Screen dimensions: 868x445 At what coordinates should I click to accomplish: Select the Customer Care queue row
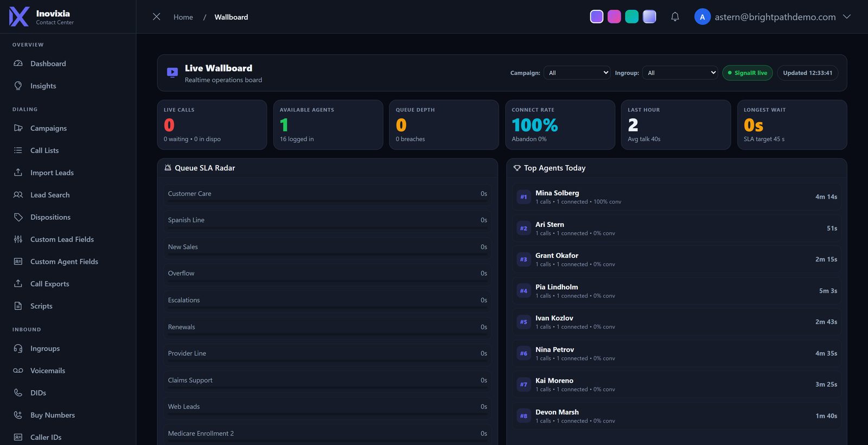click(328, 194)
